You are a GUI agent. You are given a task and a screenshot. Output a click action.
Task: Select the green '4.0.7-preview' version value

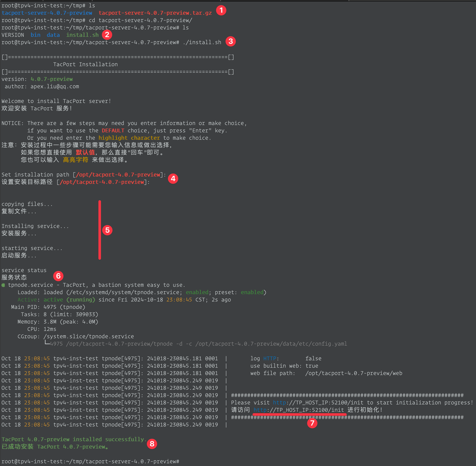(52, 79)
